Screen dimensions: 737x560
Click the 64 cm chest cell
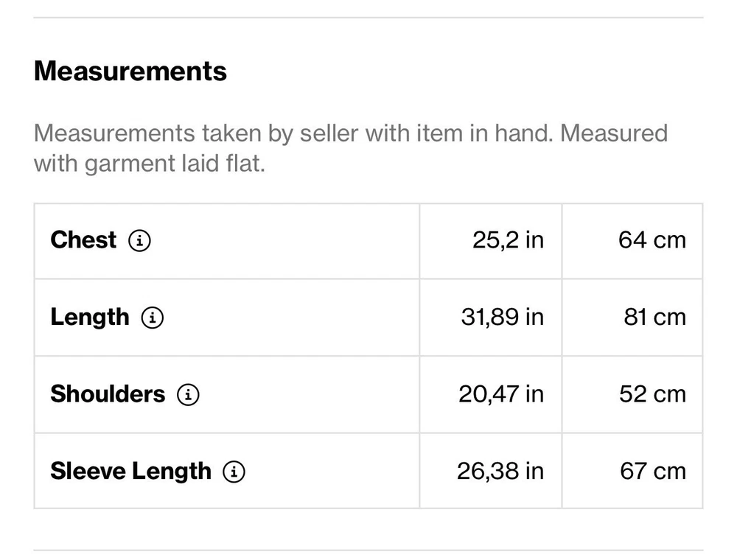(652, 240)
